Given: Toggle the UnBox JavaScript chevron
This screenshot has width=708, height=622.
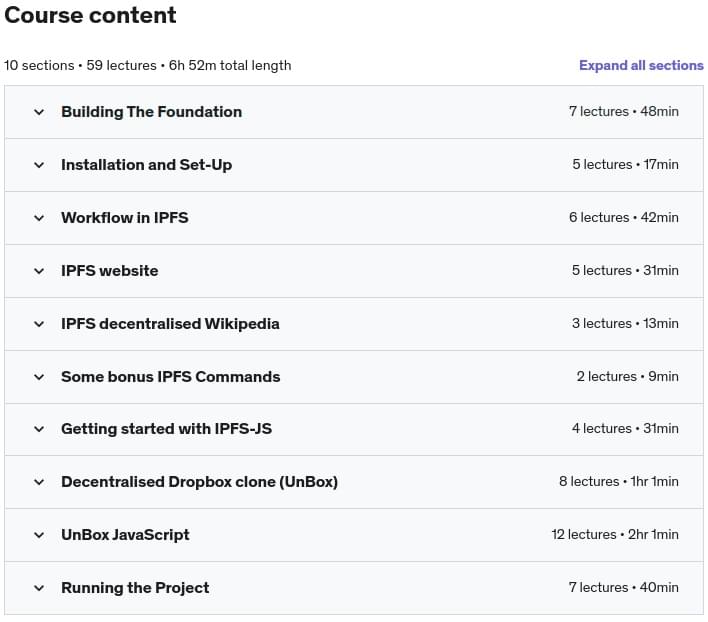Looking at the screenshot, I should point(39,535).
